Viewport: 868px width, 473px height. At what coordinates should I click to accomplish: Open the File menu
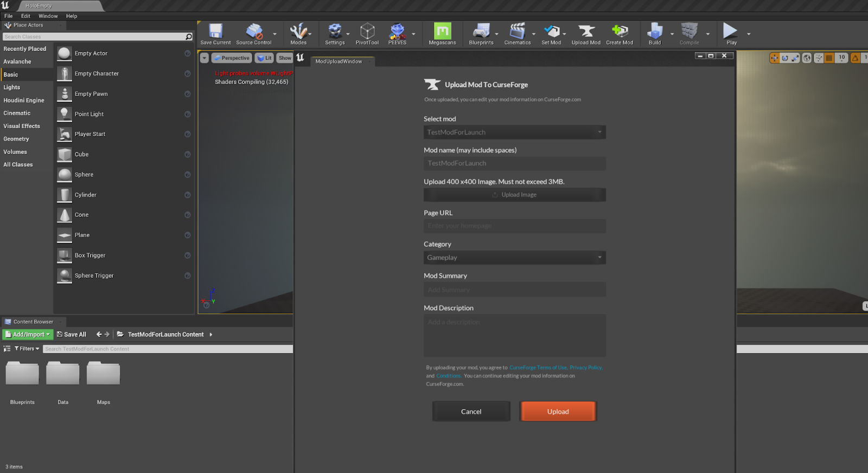coord(9,16)
